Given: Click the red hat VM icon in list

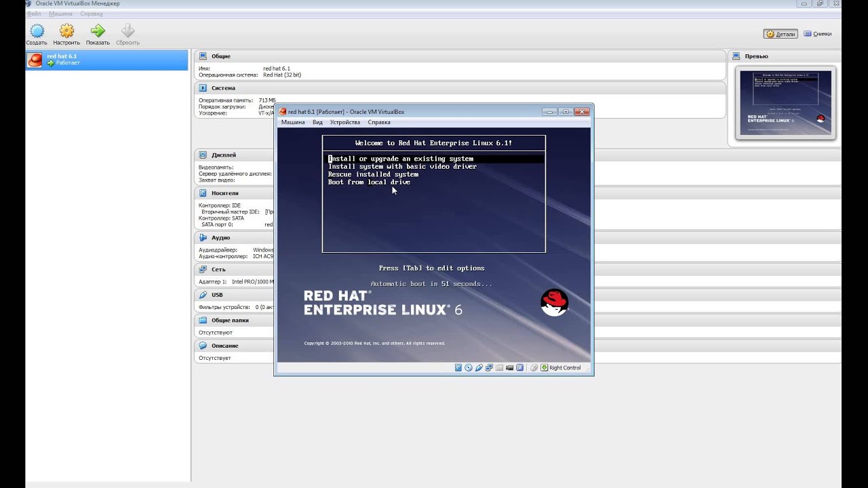Looking at the screenshot, I should click(x=35, y=60).
